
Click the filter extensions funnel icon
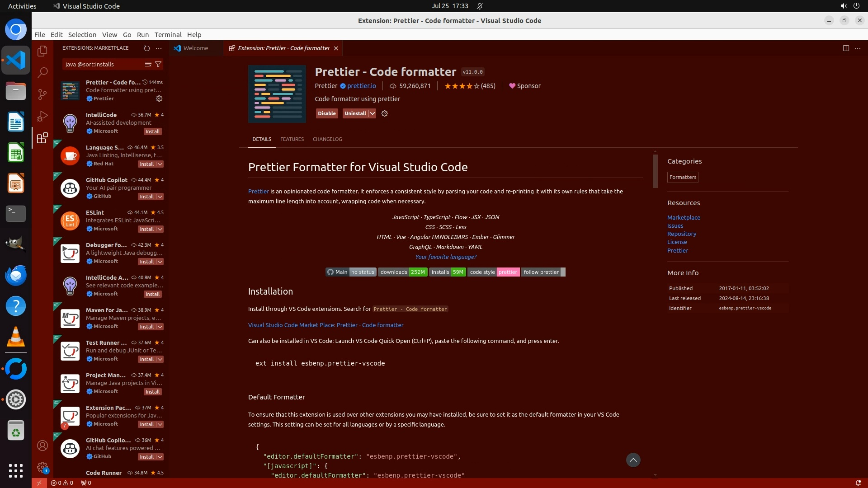click(x=158, y=64)
